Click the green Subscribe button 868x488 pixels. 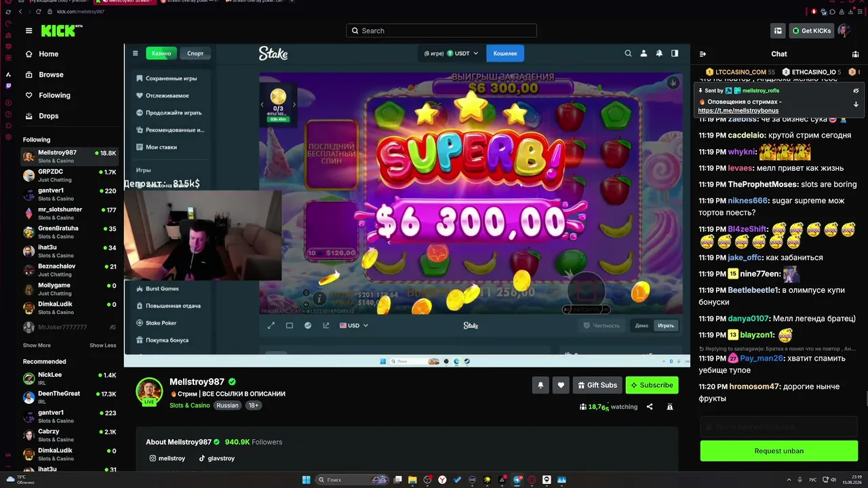coord(652,385)
